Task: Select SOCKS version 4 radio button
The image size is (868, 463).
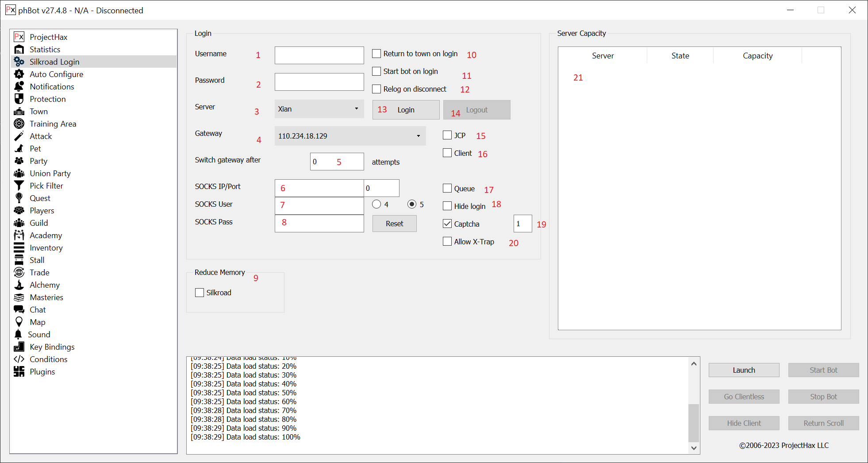Action: pyautogui.click(x=376, y=204)
